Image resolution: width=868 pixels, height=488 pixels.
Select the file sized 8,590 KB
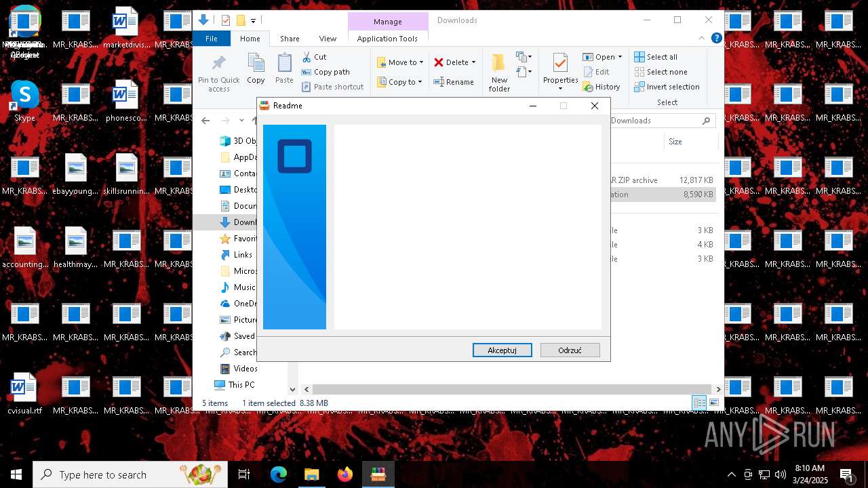pyautogui.click(x=663, y=195)
